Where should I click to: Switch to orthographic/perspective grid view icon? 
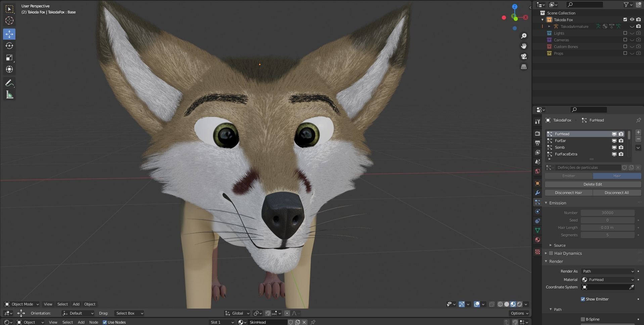coord(523,67)
